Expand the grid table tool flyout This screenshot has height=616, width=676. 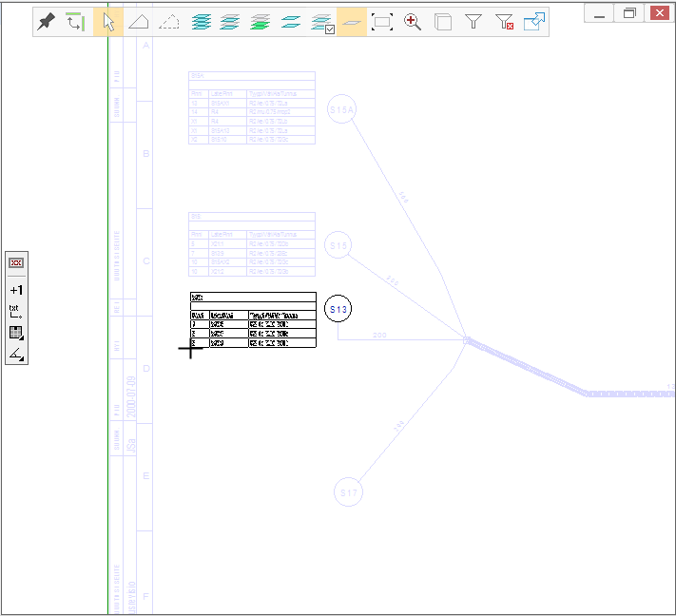[16, 333]
